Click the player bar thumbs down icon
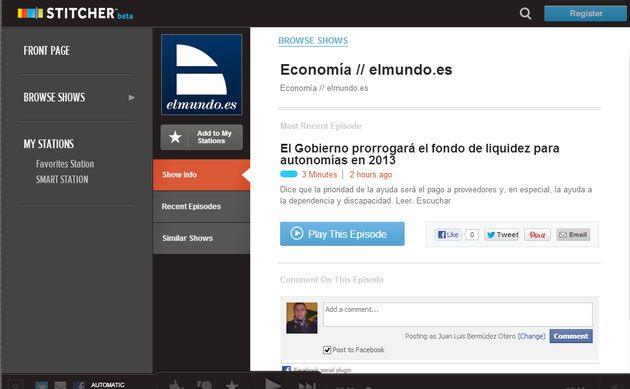 (x=204, y=385)
